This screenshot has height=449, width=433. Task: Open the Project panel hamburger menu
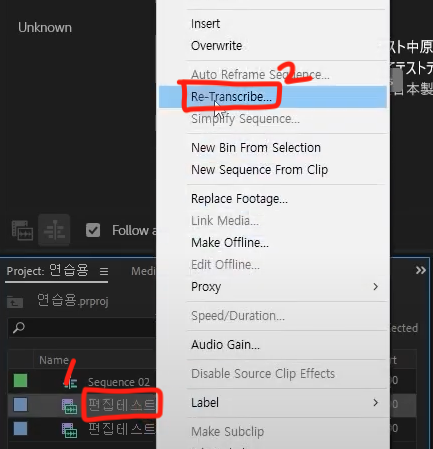click(x=104, y=272)
